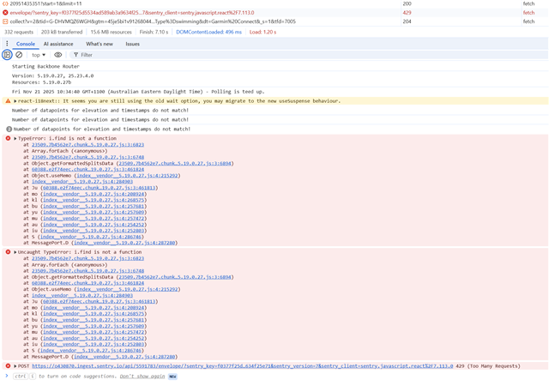
Task: Expand the POST 429 request error
Action: pos(15,365)
